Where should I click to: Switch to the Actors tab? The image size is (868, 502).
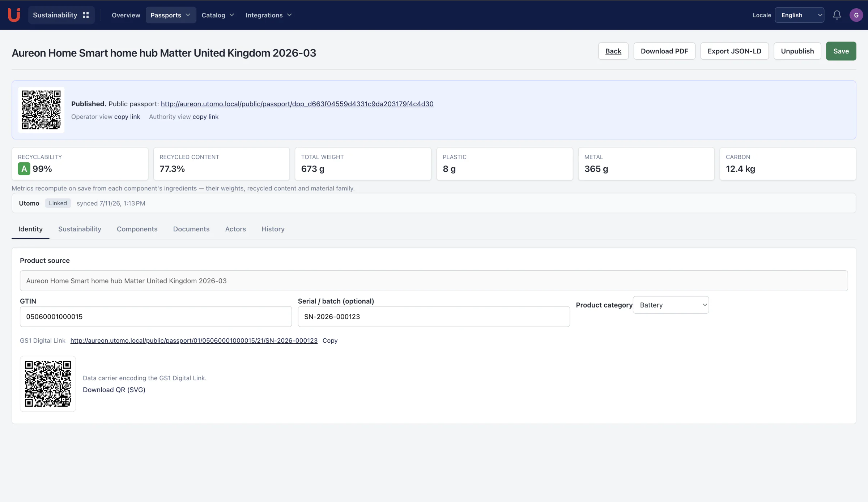pyautogui.click(x=235, y=229)
